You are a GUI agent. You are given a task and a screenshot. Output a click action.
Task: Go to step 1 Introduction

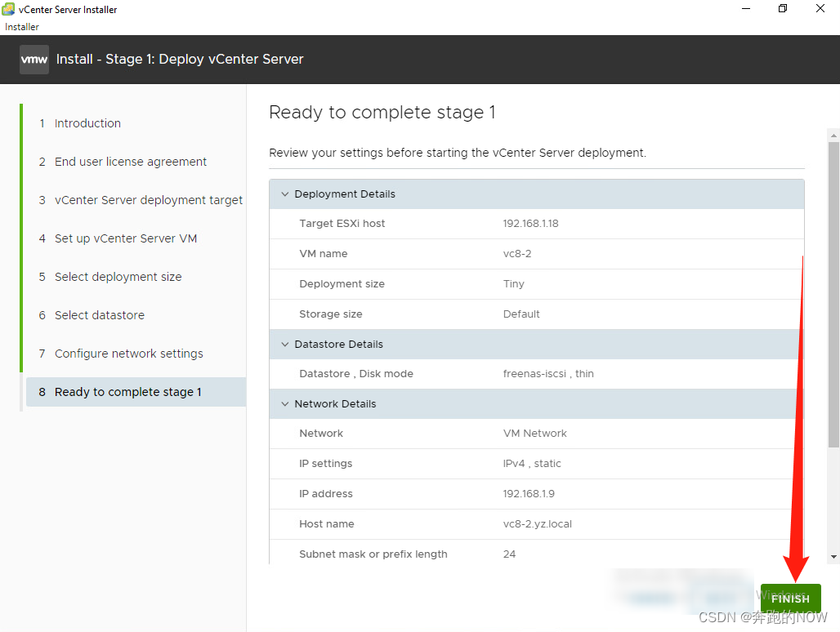[x=80, y=123]
